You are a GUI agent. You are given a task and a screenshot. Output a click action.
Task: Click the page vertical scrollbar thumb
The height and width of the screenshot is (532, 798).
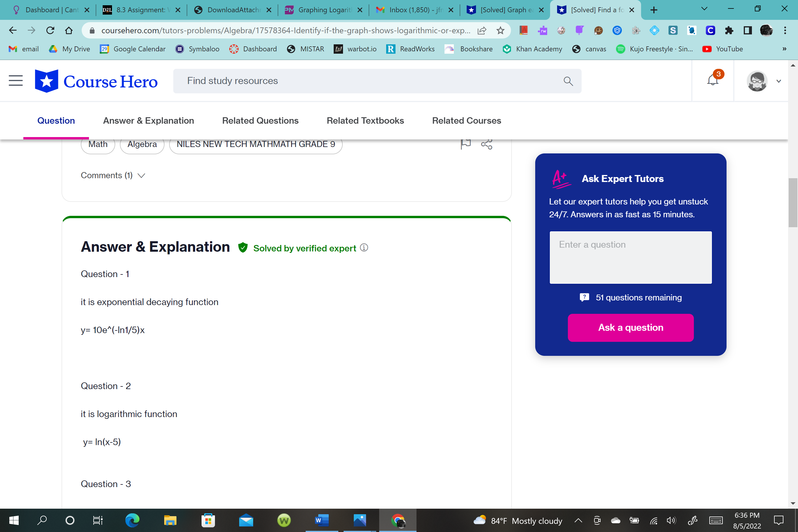792,202
